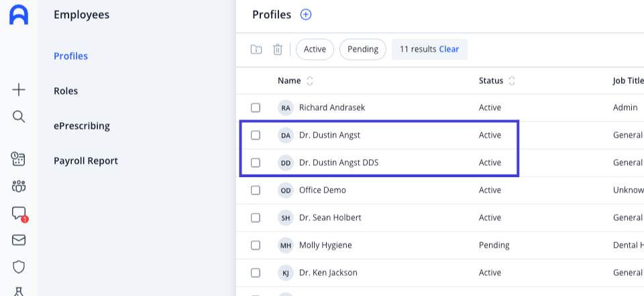This screenshot has width=644, height=296.
Task: Click Admin job title of Richard Andrasek
Action: 625,107
